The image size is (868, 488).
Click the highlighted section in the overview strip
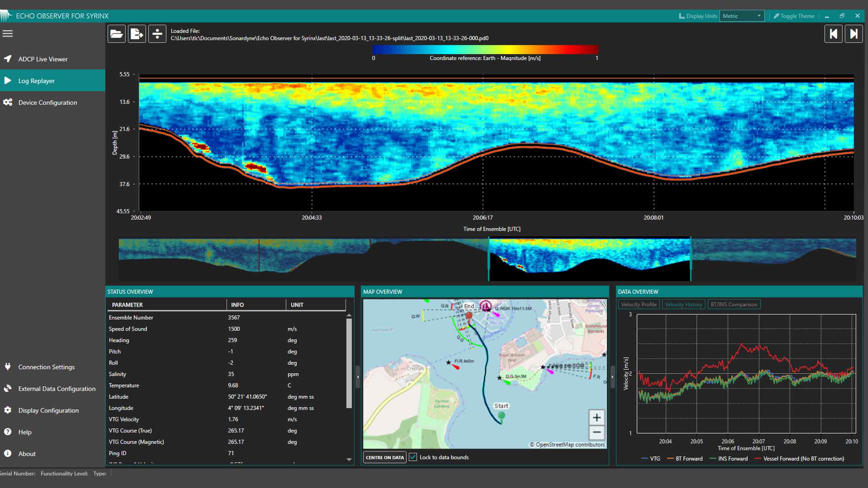pos(590,259)
